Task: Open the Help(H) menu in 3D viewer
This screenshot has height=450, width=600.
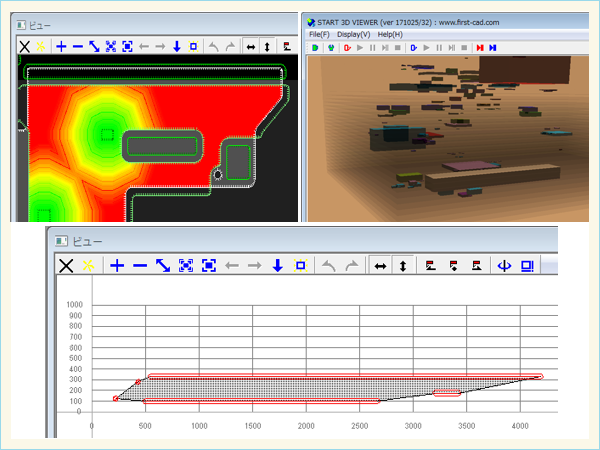Action: point(391,34)
